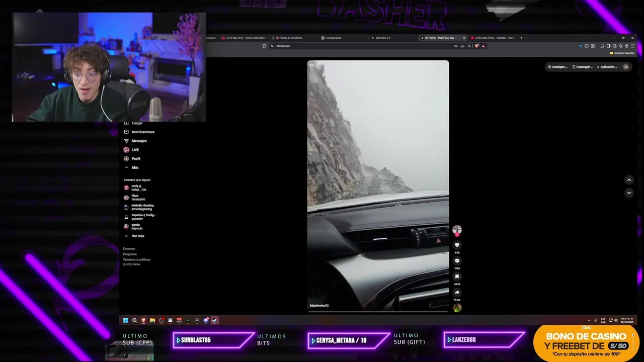Open a new browser tab
The height and width of the screenshot is (362, 644).
(521, 38)
